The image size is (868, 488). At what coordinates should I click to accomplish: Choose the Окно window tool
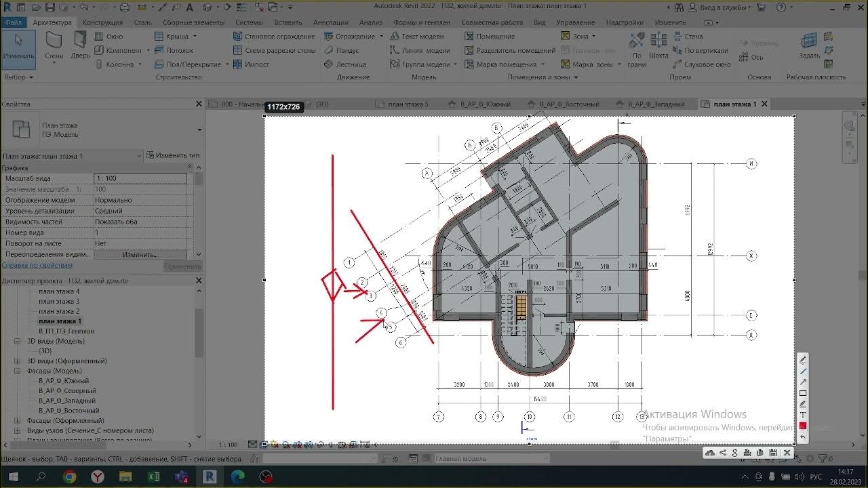(108, 36)
